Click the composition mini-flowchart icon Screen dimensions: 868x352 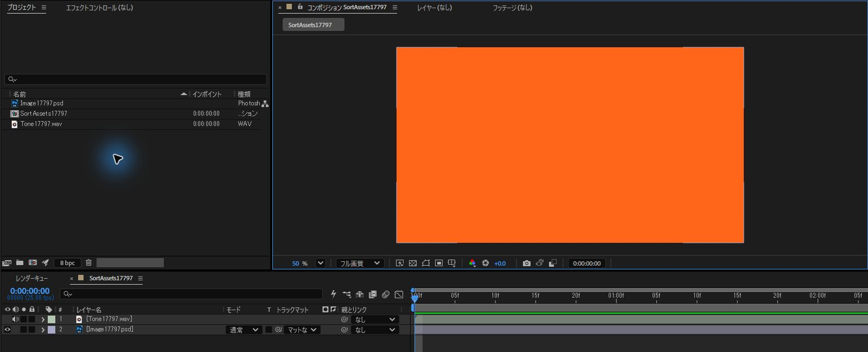click(347, 294)
